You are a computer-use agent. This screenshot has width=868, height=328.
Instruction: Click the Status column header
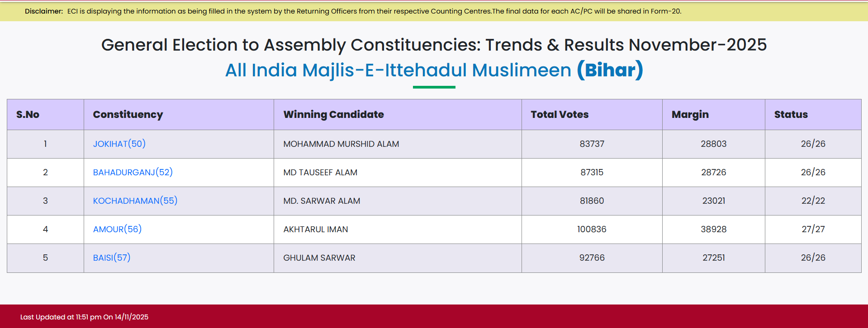click(791, 115)
